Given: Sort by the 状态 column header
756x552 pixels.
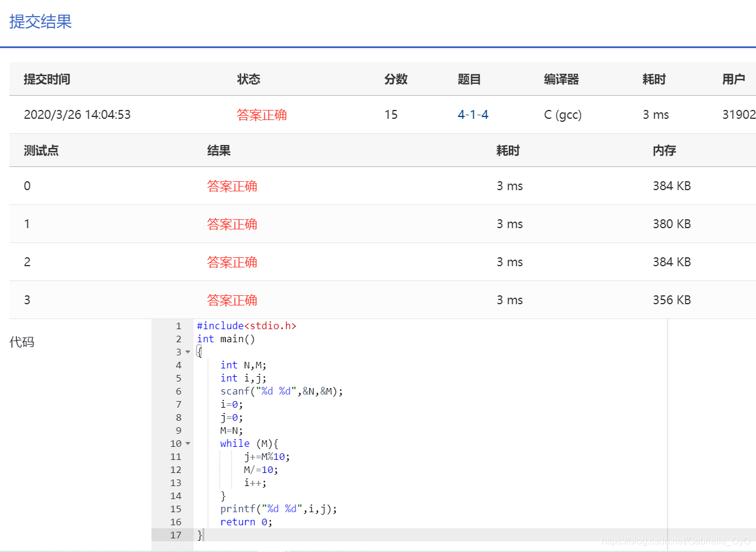Looking at the screenshot, I should coord(248,78).
